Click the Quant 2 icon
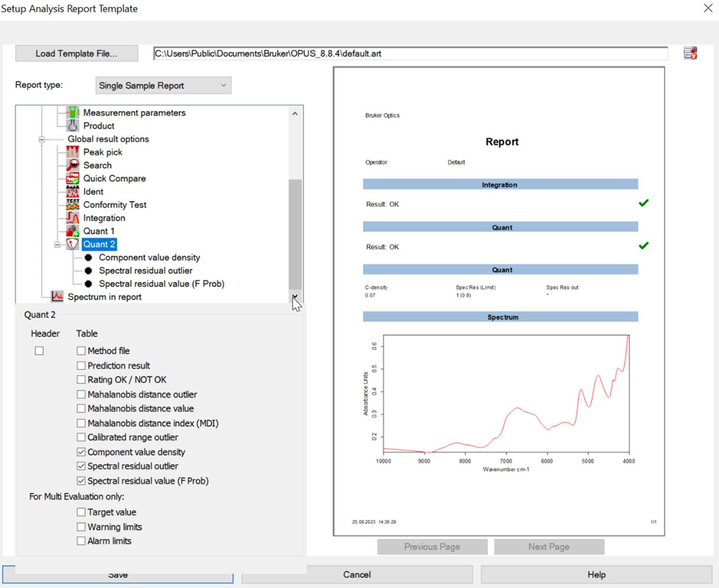719x588 pixels. (x=72, y=244)
